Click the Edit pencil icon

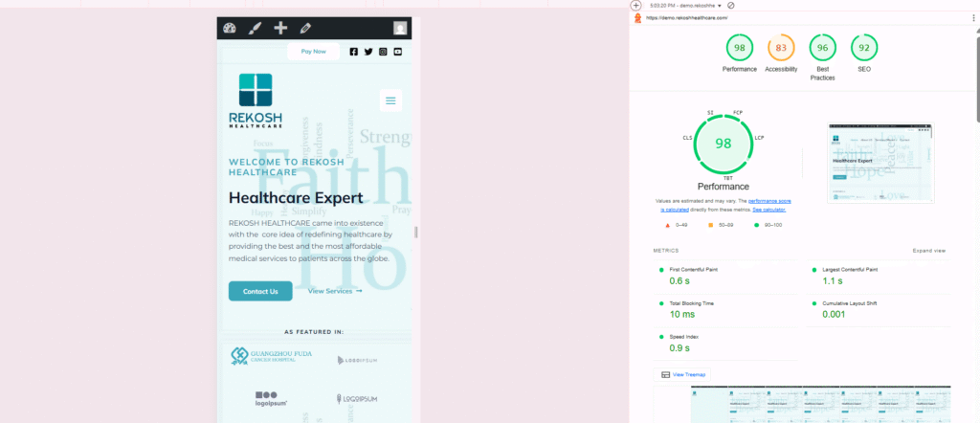coord(305,29)
